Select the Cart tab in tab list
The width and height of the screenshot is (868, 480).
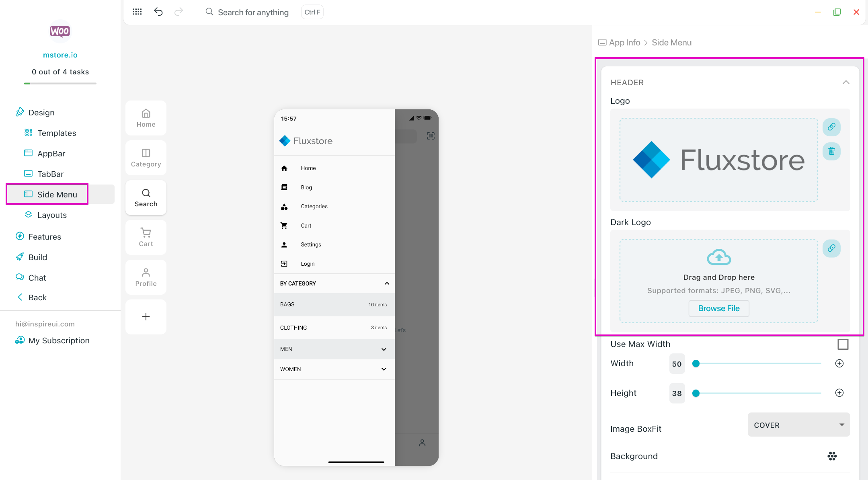[146, 237]
